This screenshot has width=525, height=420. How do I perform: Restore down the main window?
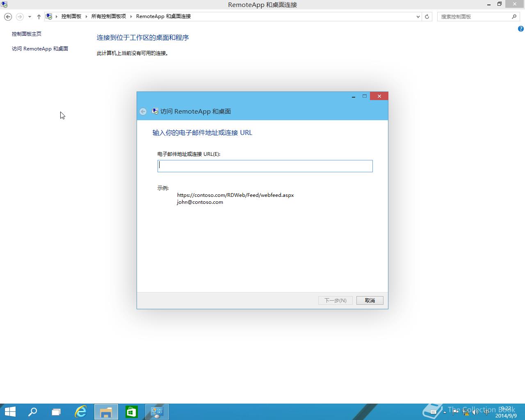pos(500,5)
